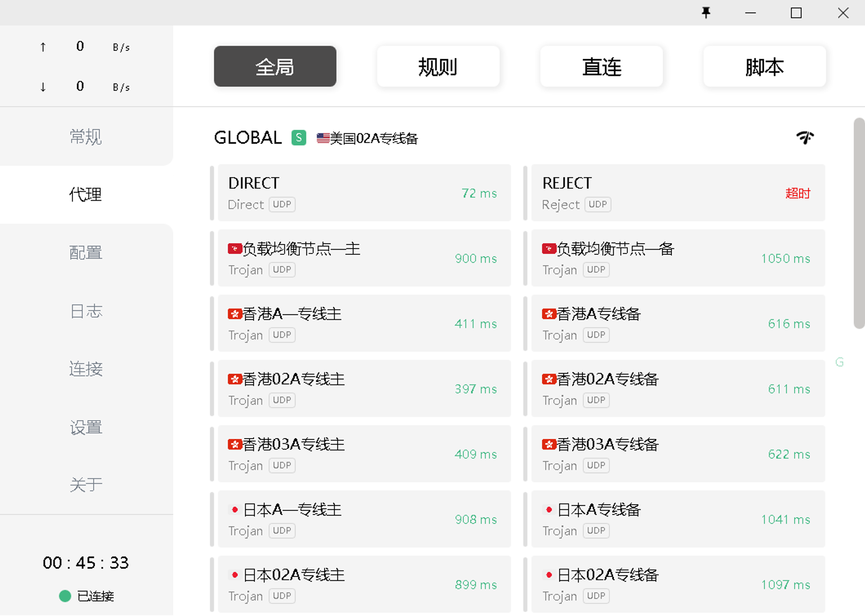Open the 日志 logs tab

point(86,311)
